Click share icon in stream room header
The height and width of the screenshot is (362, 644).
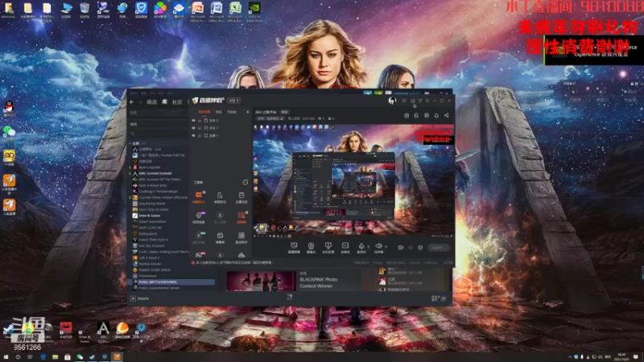(447, 115)
